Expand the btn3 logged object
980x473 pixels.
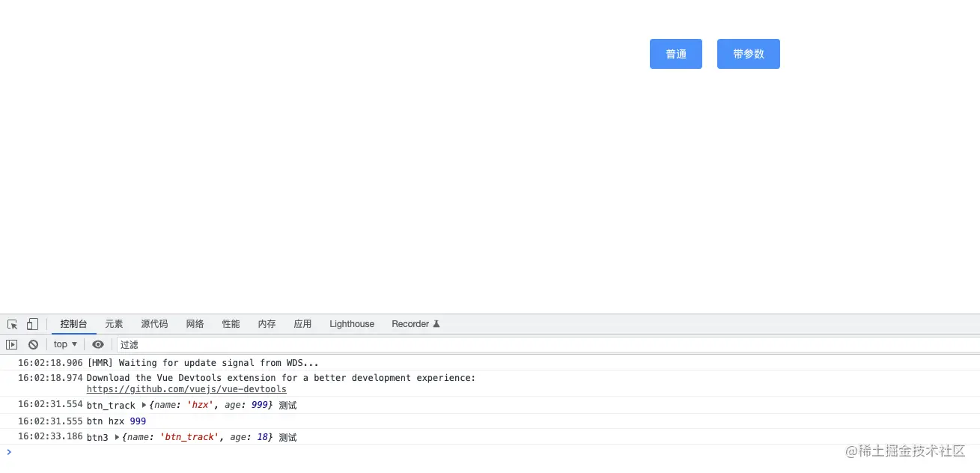117,437
